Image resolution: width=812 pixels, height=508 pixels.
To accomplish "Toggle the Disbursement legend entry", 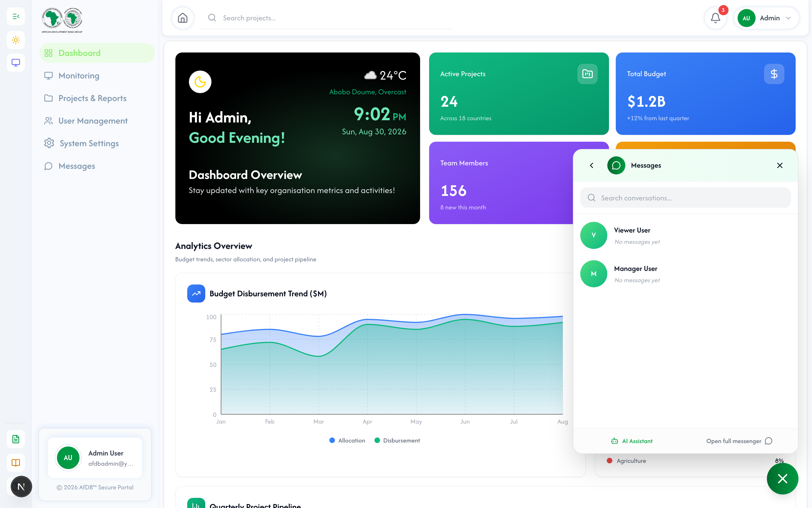I will pos(397,441).
